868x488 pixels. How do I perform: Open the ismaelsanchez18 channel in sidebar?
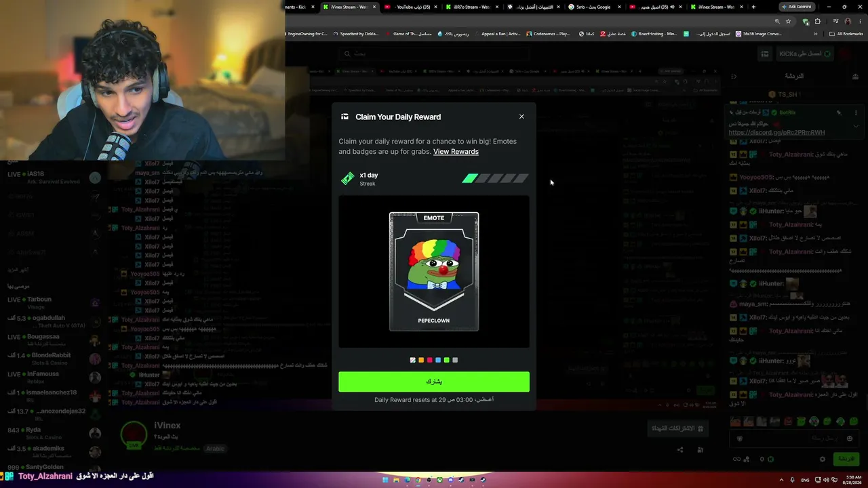[x=54, y=396]
